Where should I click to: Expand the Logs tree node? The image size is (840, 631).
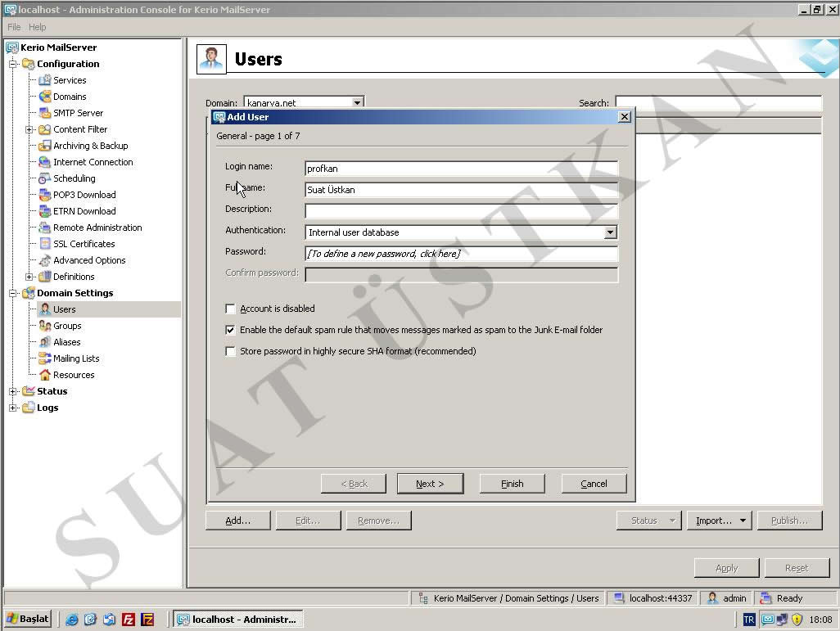pos(13,408)
